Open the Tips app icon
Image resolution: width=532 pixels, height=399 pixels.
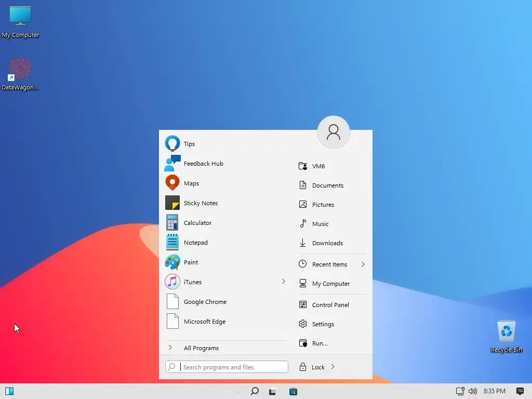click(172, 143)
